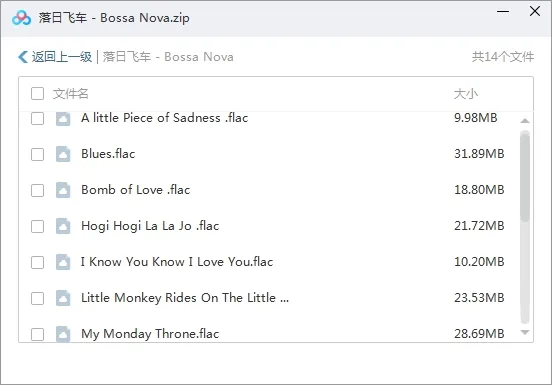
Task: Tick the select-all checkbox next to 文件名
Action: pos(37,94)
